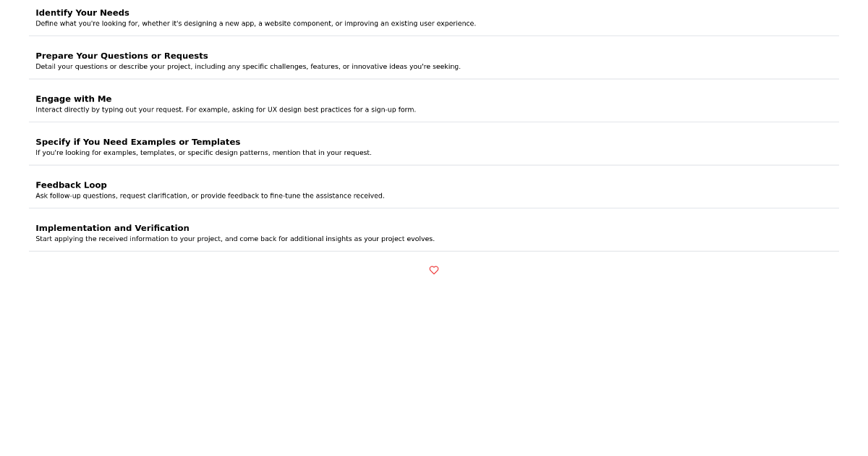Like the page using the heart outline
Screen dimensions: 868x456
click(x=434, y=270)
